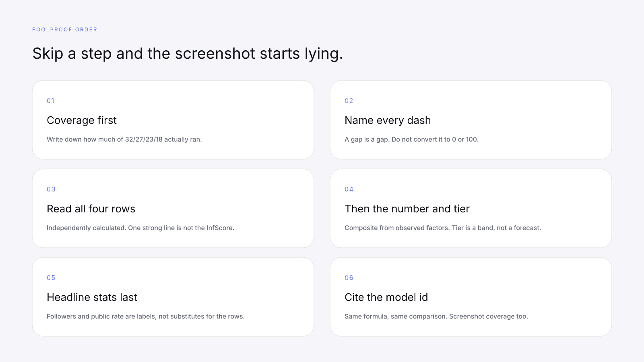
Task: Click the text 'Composite from observed factors. Tier is a band, not a forecast.'
Action: (443, 228)
